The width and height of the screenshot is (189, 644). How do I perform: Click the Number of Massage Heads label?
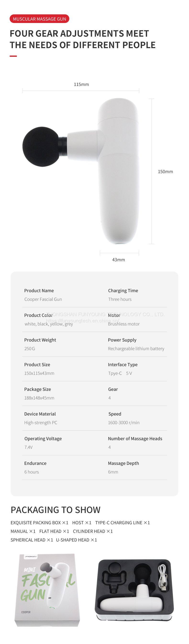point(135,439)
